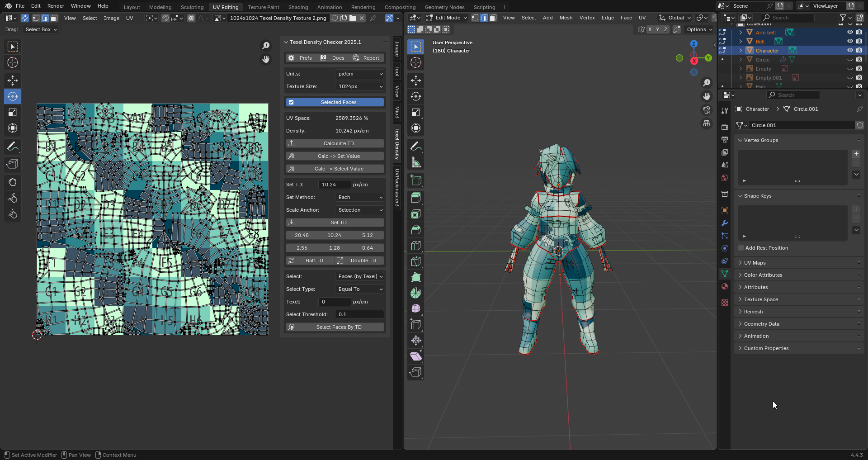This screenshot has width=868, height=460.
Task: Click the Set TD value input field
Action: pos(334,185)
